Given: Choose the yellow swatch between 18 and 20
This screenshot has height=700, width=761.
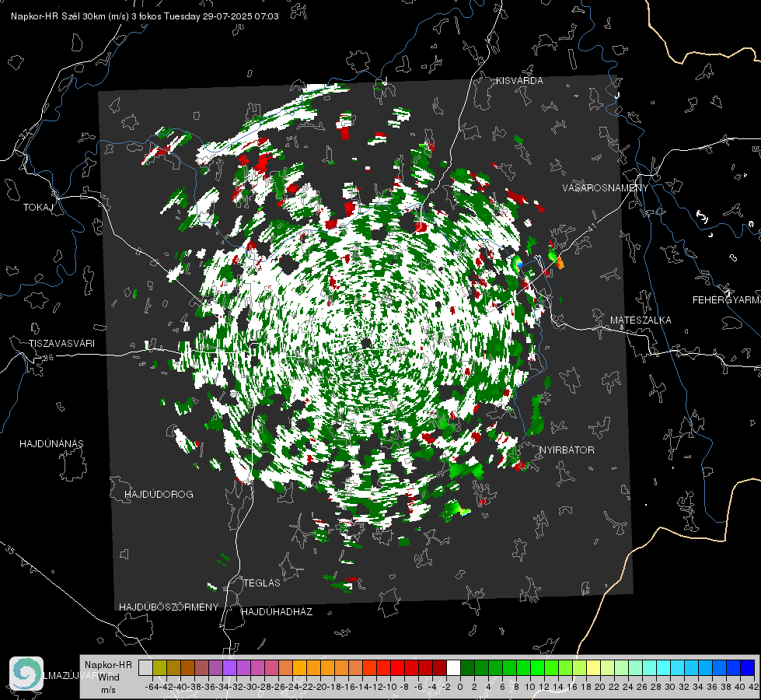Looking at the screenshot, I should tap(594, 667).
